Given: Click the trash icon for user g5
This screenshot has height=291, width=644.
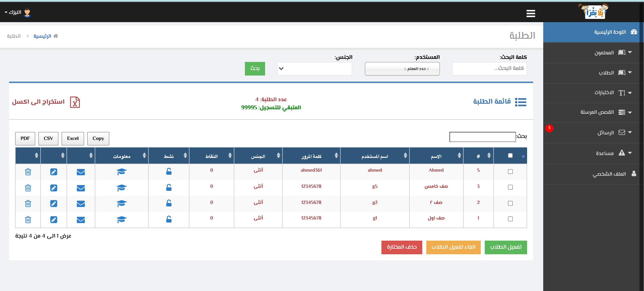Looking at the screenshot, I should point(28,188).
